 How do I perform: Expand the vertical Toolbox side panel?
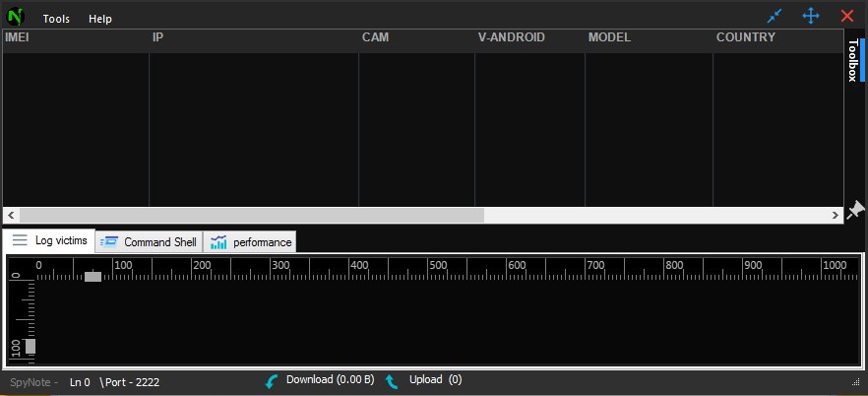click(854, 61)
